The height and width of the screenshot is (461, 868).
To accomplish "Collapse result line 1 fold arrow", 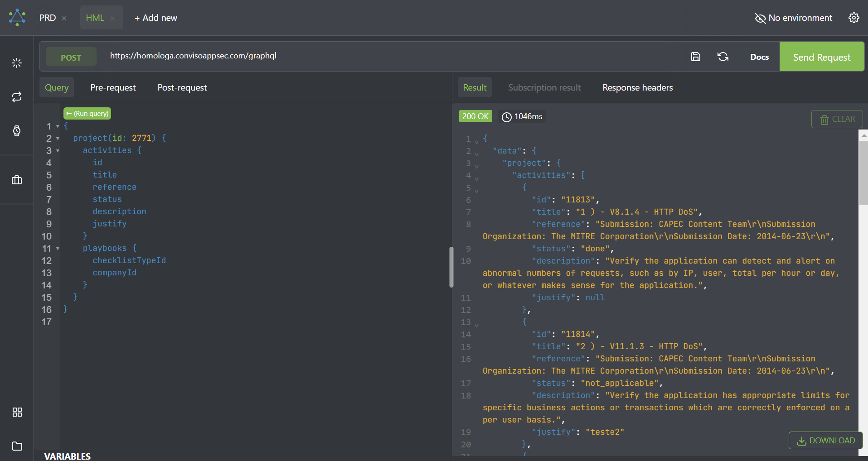I will (x=476, y=142).
